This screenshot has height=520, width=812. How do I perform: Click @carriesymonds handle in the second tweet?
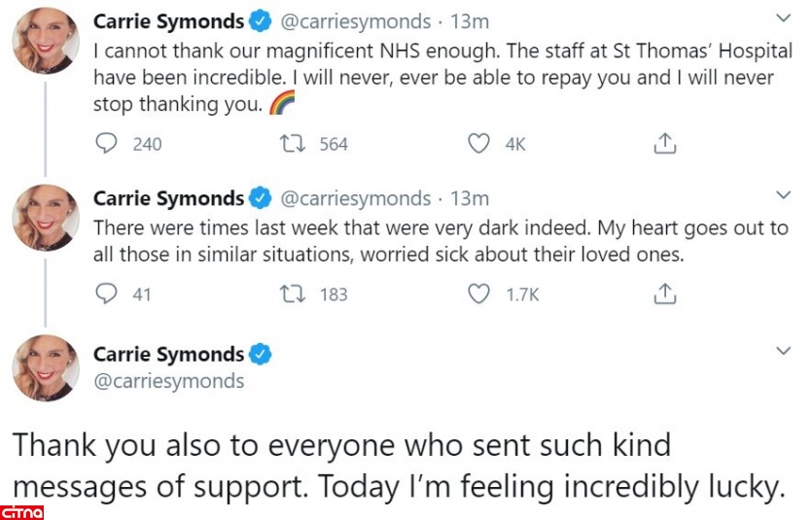(x=355, y=198)
